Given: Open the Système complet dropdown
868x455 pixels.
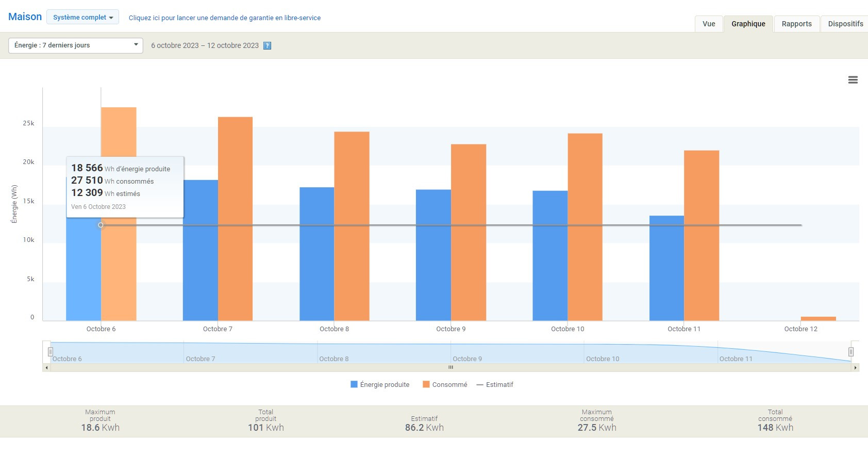Looking at the screenshot, I should (82, 17).
